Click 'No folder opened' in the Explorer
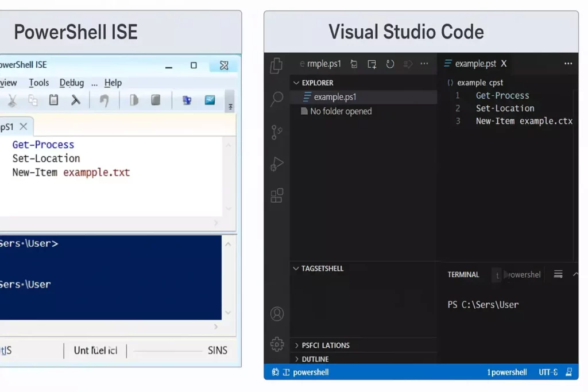The width and height of the screenshot is (588, 392). click(x=341, y=111)
